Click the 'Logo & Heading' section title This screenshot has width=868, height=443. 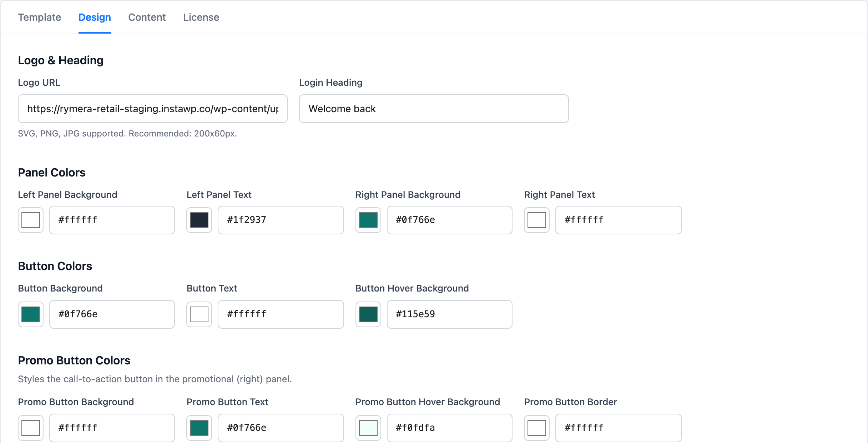[61, 60]
